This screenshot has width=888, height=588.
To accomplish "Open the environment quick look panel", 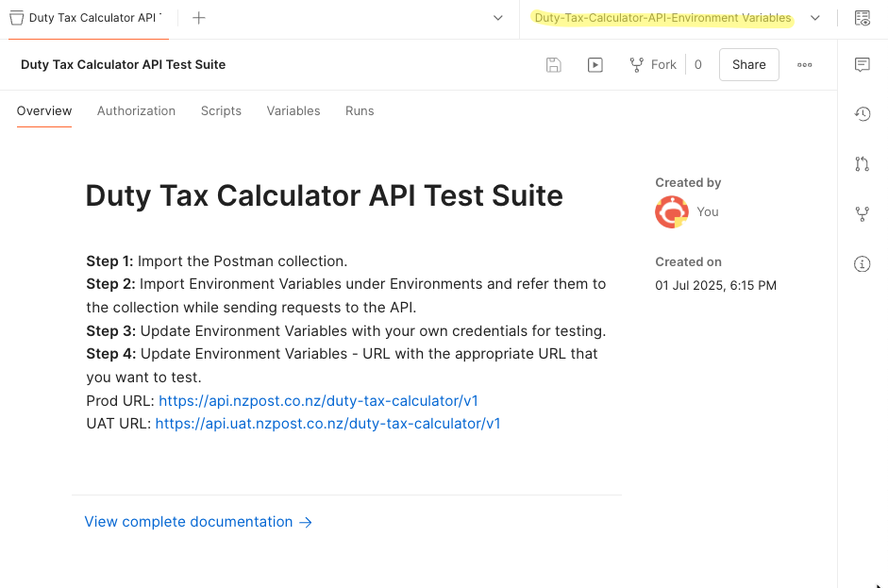I will 861,17.
